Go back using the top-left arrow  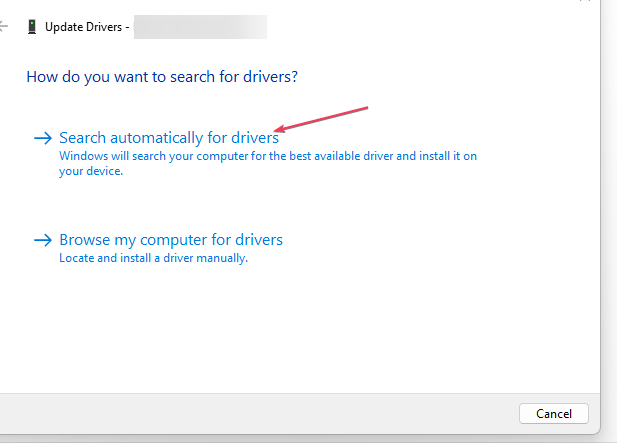[3, 27]
